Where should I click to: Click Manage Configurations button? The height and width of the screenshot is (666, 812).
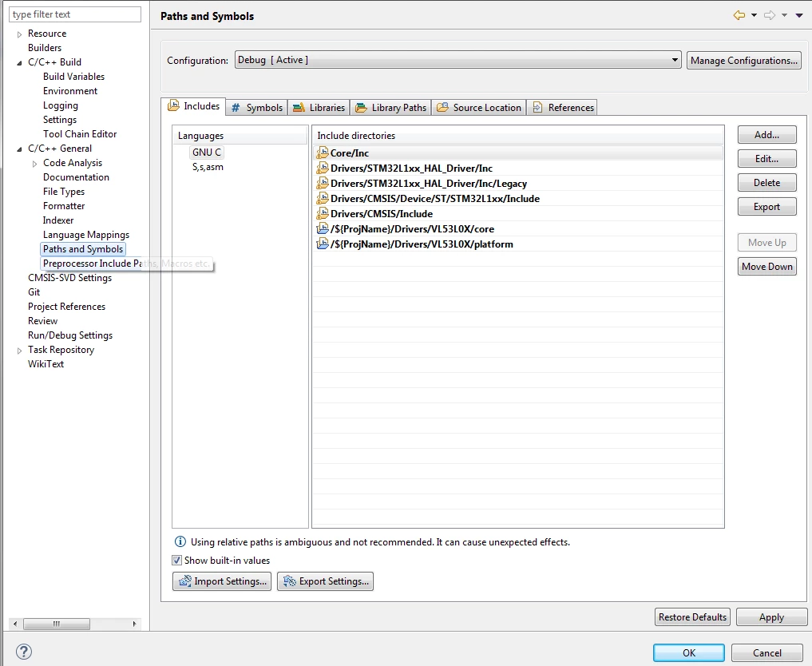[743, 60]
